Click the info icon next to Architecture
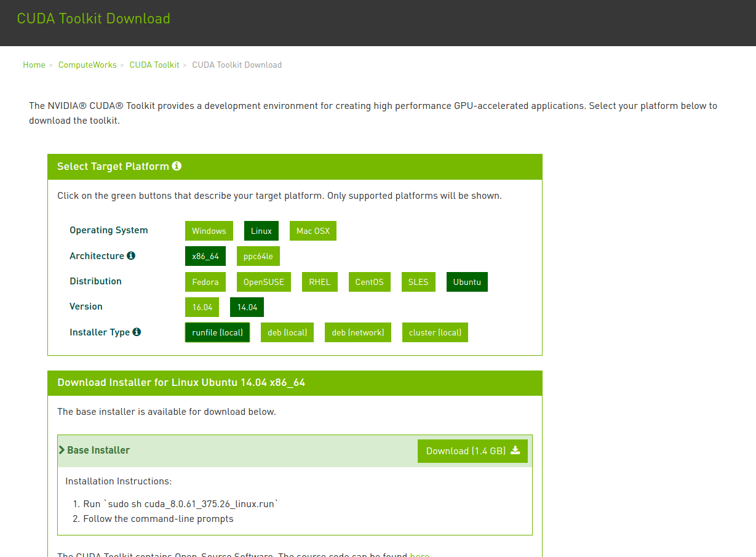 131,255
